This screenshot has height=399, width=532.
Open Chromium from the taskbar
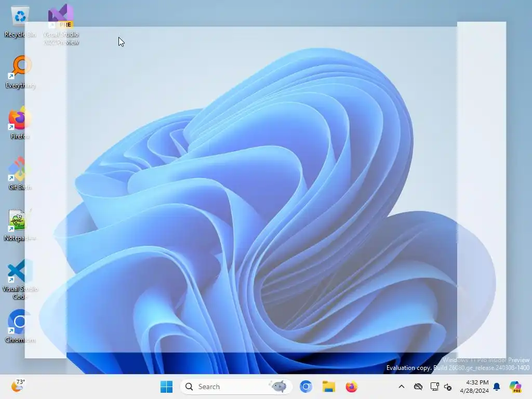305,387
